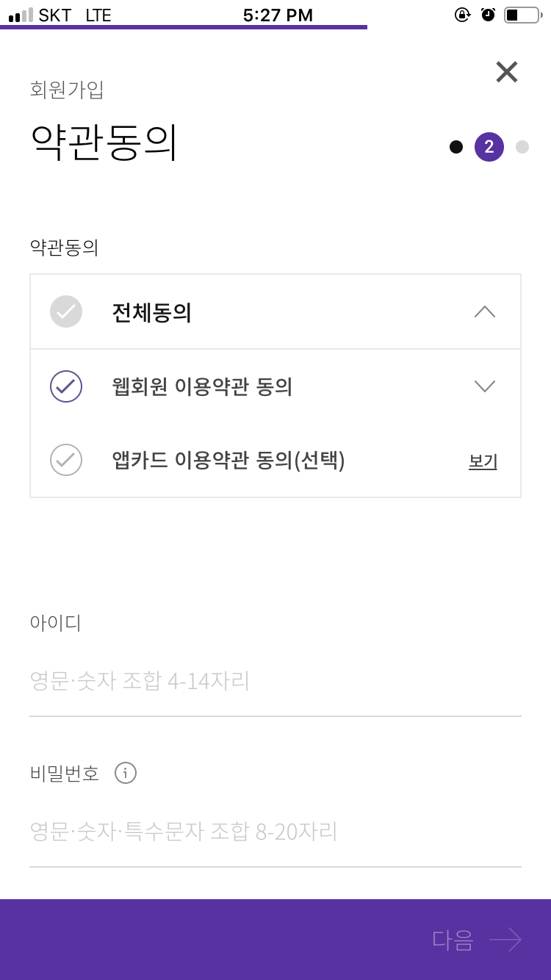This screenshot has height=980, width=551.
Task: Open the 보기 link for 앱카드 terms
Action: point(483,461)
